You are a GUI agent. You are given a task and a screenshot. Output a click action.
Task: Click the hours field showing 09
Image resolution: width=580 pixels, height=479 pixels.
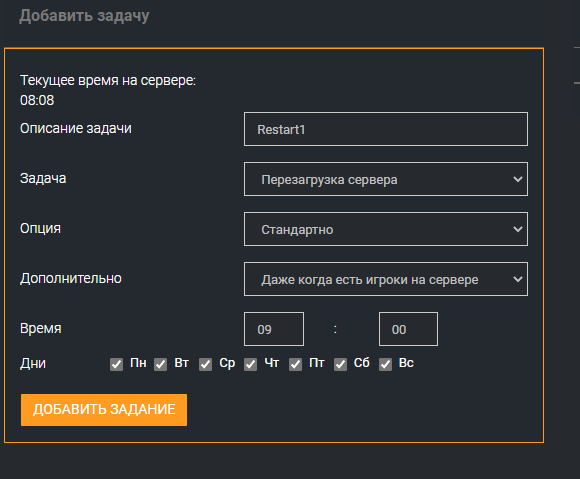(x=274, y=329)
